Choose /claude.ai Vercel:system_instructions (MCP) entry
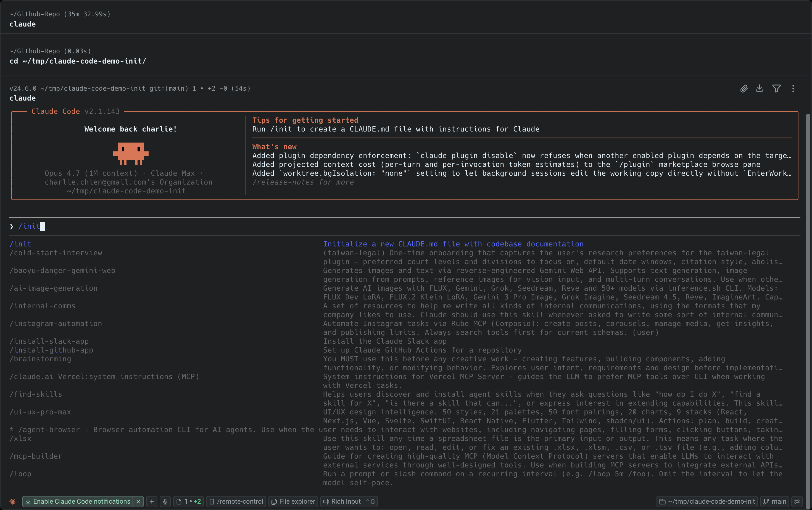This screenshot has height=510, width=812. pyautogui.click(x=104, y=377)
